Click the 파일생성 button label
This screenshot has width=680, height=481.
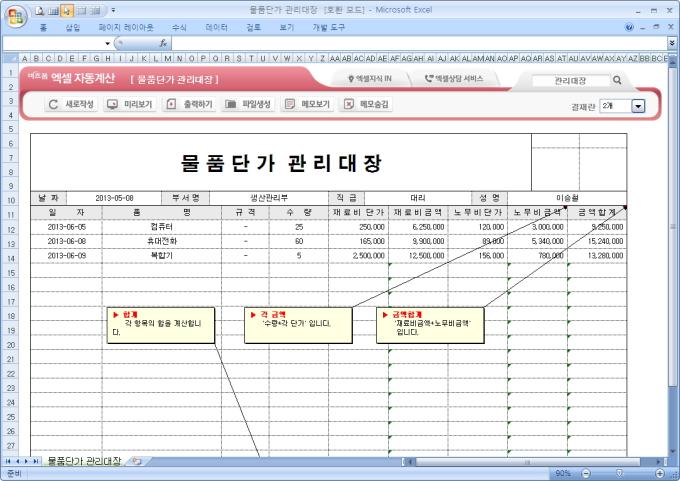point(256,104)
